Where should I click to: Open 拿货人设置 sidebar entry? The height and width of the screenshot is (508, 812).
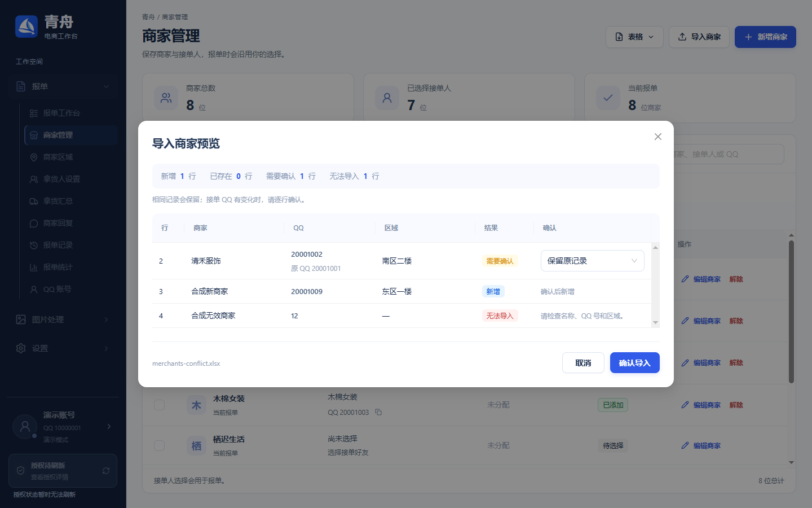point(71,179)
